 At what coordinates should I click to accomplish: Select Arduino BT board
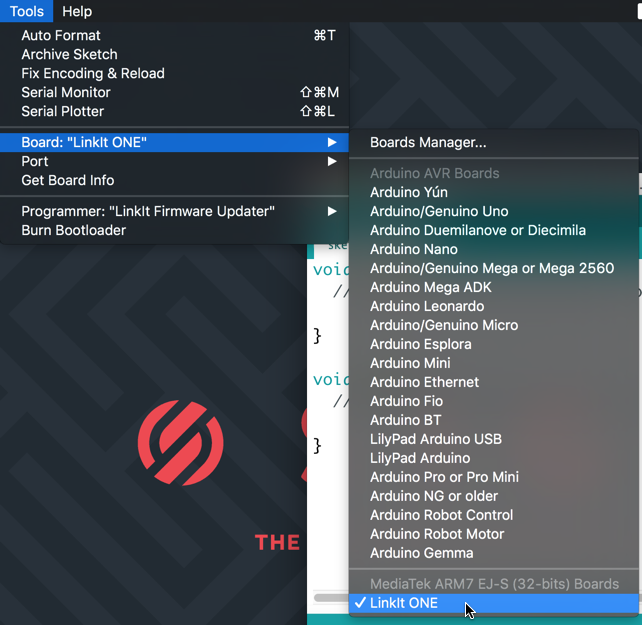coord(493,420)
